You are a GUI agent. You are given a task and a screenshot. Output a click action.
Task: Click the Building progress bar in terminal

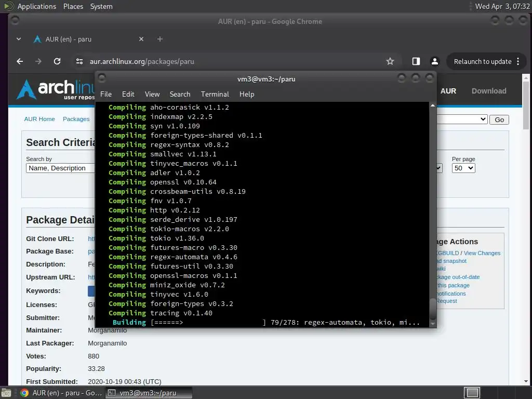[x=208, y=322]
